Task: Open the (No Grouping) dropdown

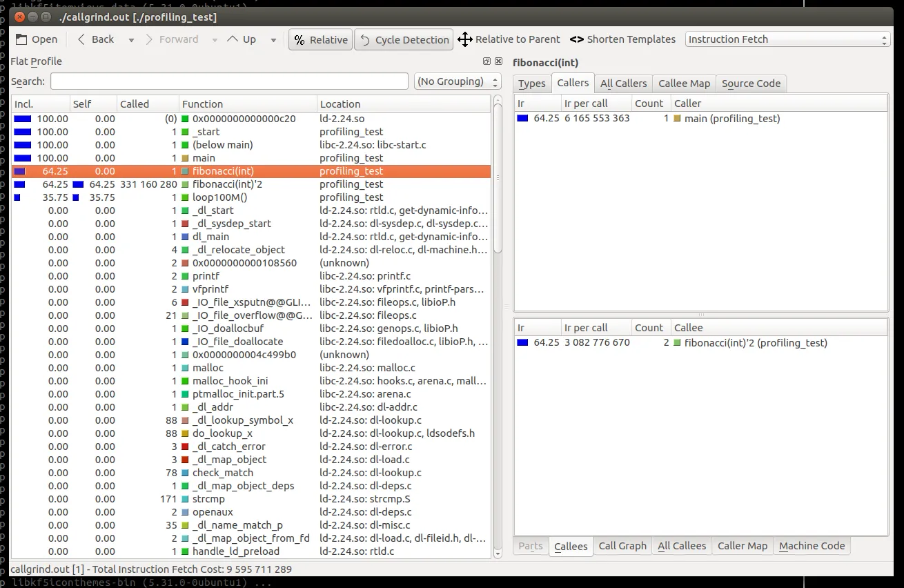Action: [x=458, y=81]
